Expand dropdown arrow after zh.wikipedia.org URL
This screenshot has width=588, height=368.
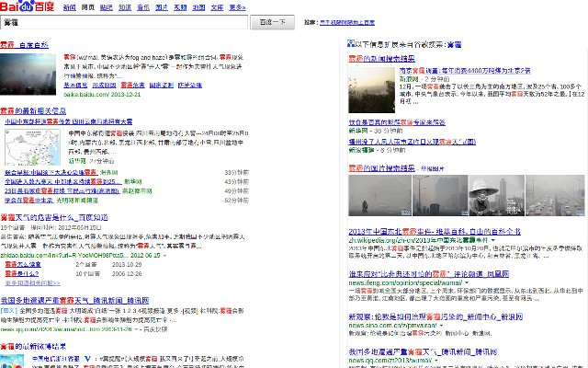point(493,240)
